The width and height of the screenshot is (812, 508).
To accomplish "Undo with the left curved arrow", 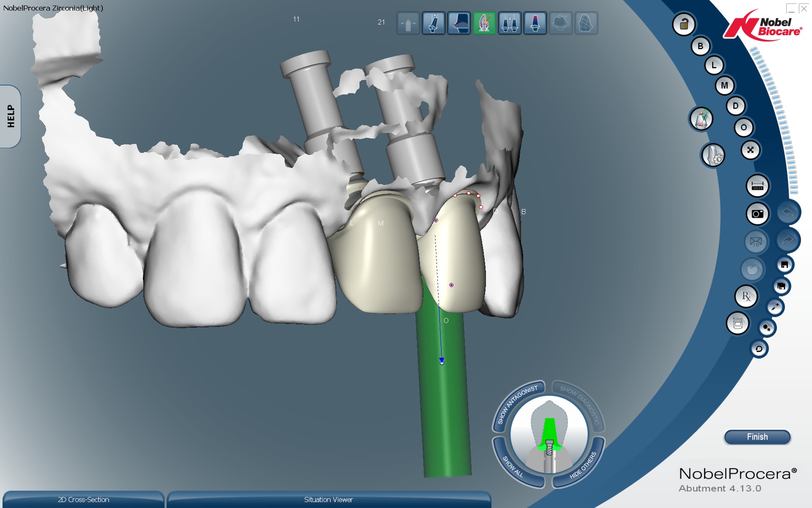I will (788, 212).
